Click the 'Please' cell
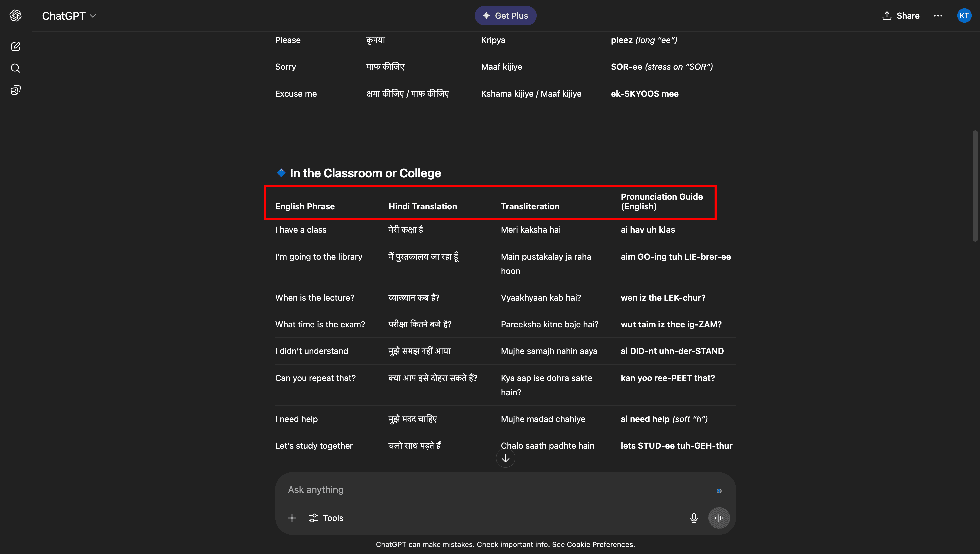The width and height of the screenshot is (980, 554). coord(288,40)
